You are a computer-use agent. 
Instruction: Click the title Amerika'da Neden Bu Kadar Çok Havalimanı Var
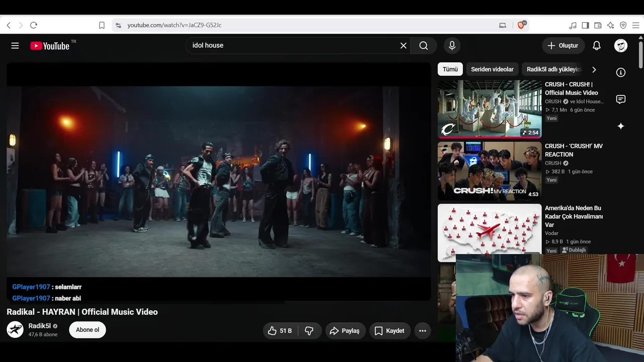(574, 216)
